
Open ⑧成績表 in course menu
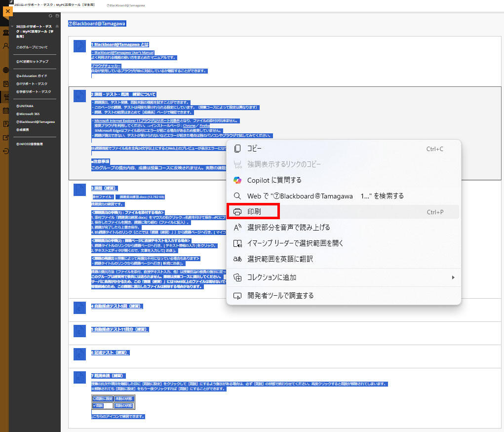(23, 130)
